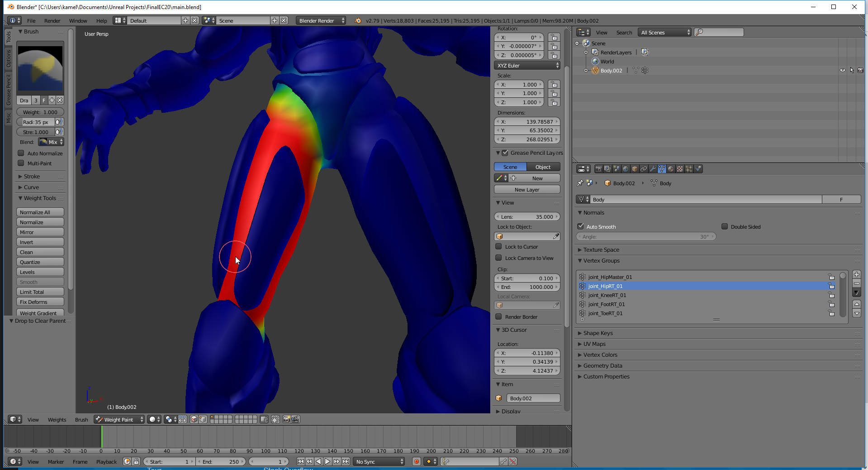Click the Limit Total button

40,292
